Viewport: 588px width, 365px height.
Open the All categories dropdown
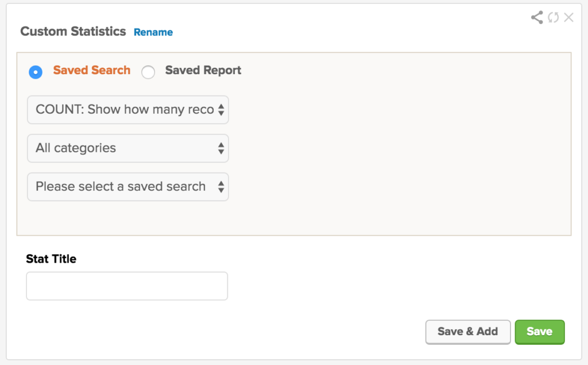pos(128,148)
